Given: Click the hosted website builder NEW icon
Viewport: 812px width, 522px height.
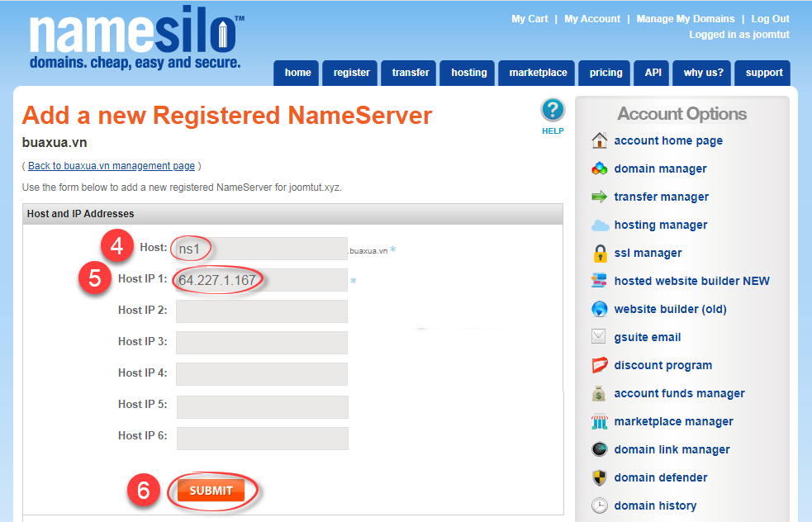Looking at the screenshot, I should click(599, 281).
